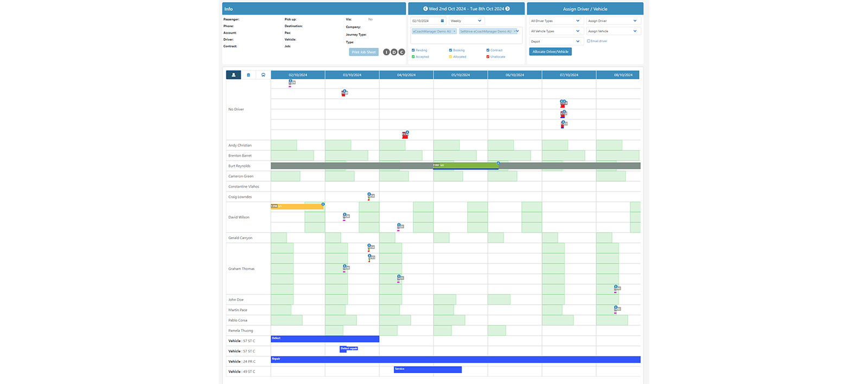This screenshot has height=384, width=868.
Task: Advance to next week using right arrow
Action: 508,9
